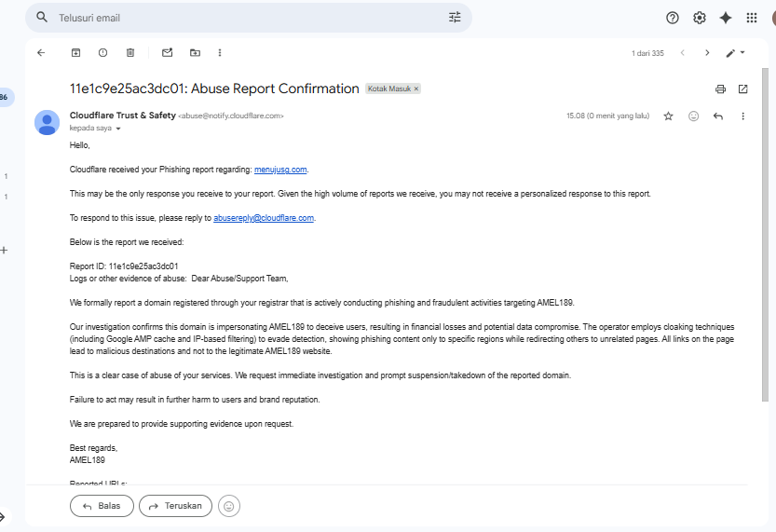
Task: Focus the Telusuri email search field
Action: point(248,18)
